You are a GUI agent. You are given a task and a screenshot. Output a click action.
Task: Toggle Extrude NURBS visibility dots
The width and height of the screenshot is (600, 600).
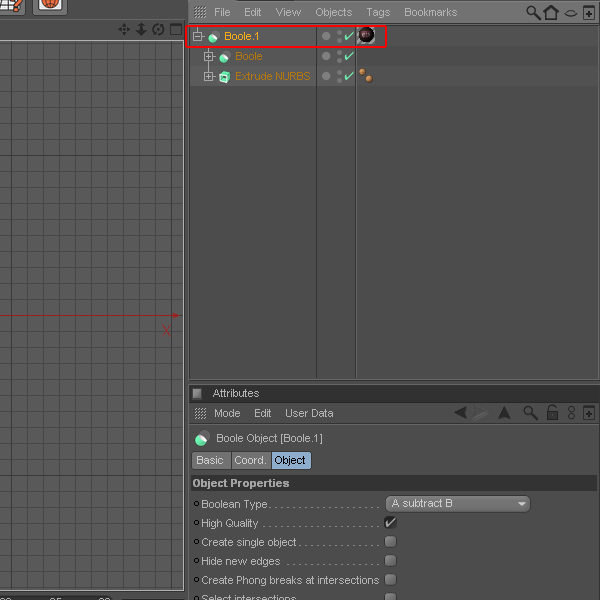[x=339, y=76]
